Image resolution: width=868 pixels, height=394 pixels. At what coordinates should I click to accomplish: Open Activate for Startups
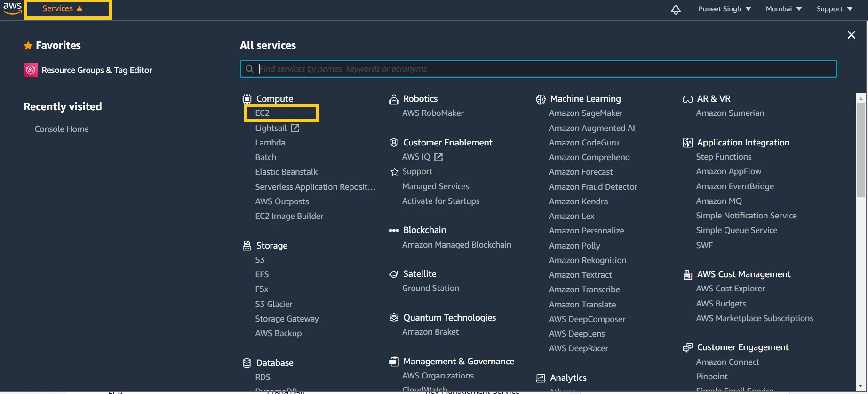[x=441, y=201]
